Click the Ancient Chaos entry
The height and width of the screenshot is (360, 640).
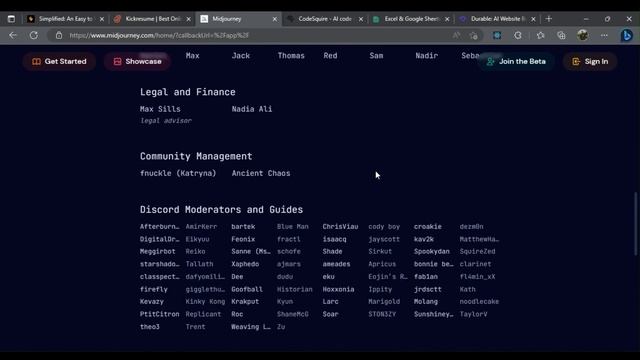[x=261, y=173]
